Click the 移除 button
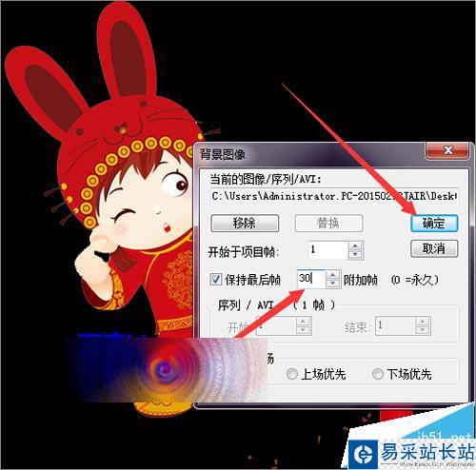Screen dimensions: 476x470 245,224
